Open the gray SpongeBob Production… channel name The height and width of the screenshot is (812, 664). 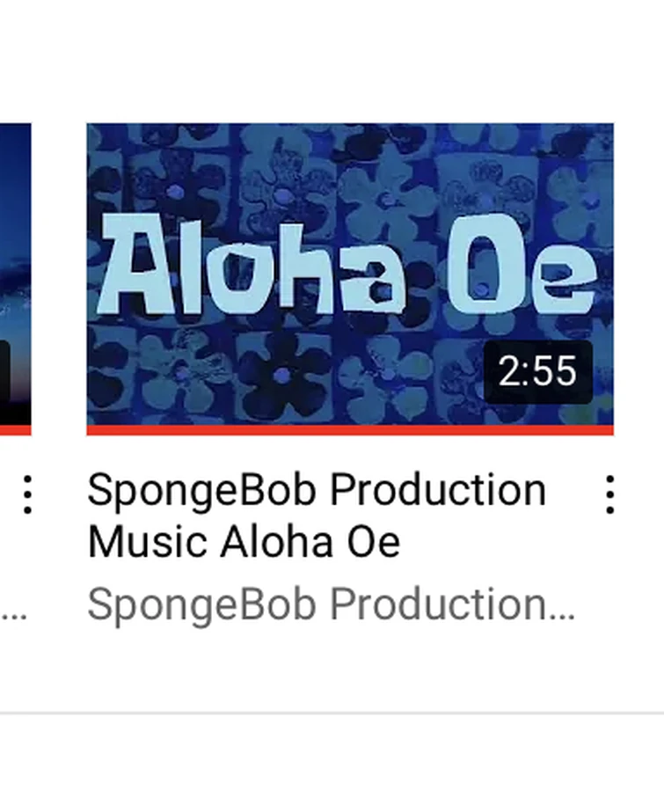[x=332, y=605]
